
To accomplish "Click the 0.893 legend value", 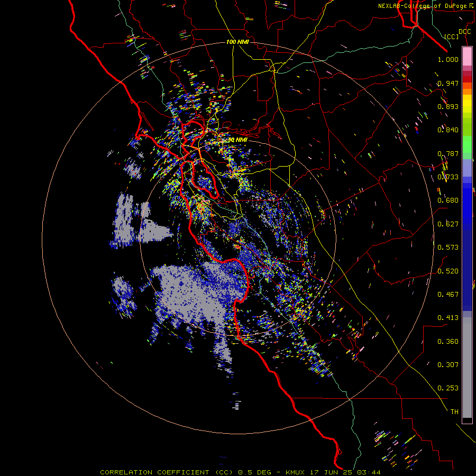I will [448, 106].
